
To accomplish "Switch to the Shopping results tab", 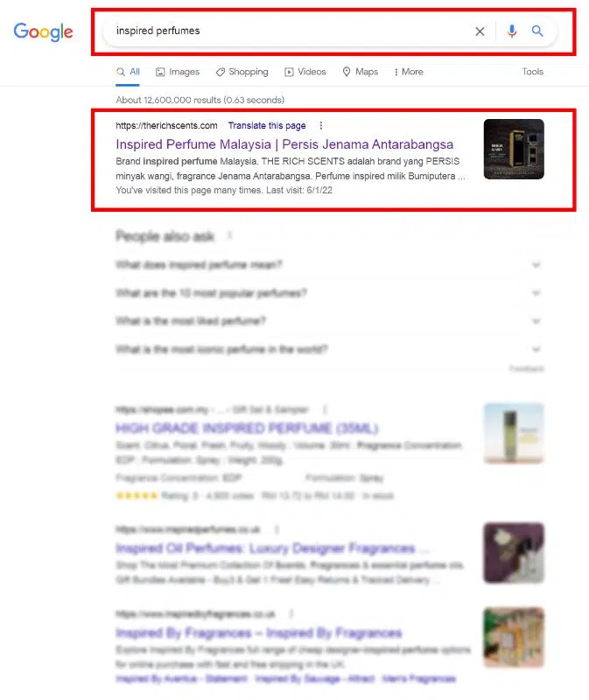I will 242,72.
